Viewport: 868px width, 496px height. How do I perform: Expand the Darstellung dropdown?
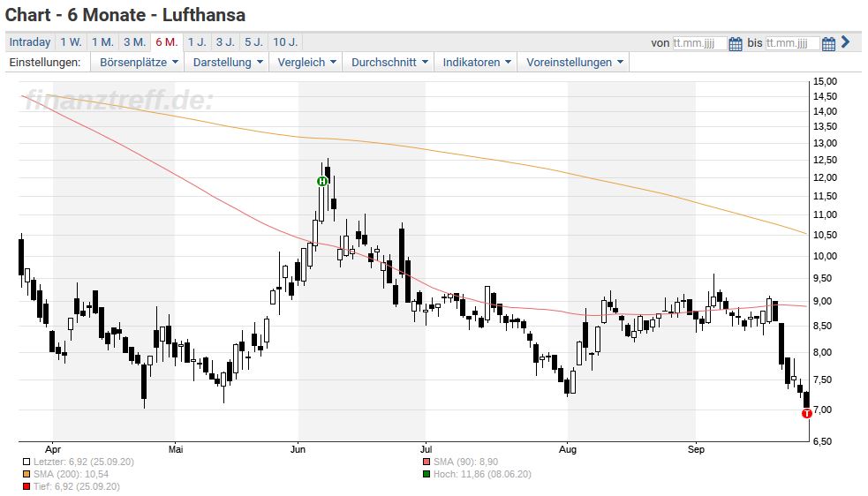(228, 63)
